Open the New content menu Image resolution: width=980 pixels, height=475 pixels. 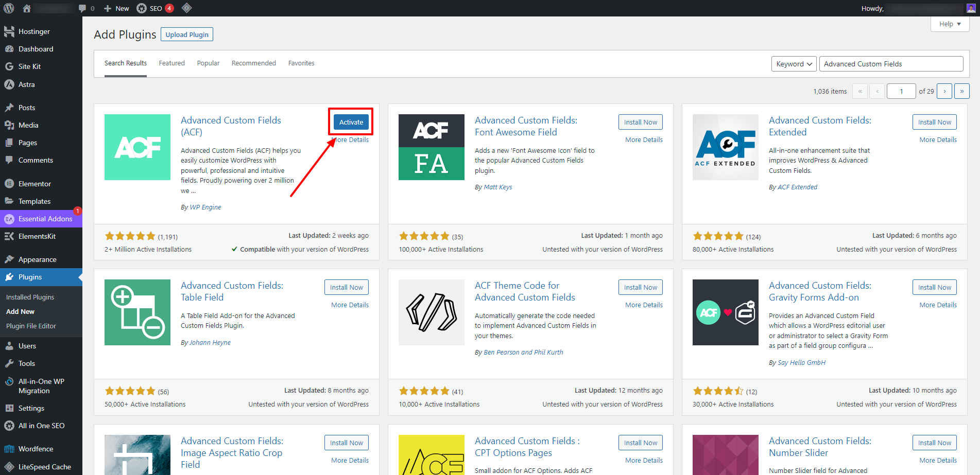[116, 8]
